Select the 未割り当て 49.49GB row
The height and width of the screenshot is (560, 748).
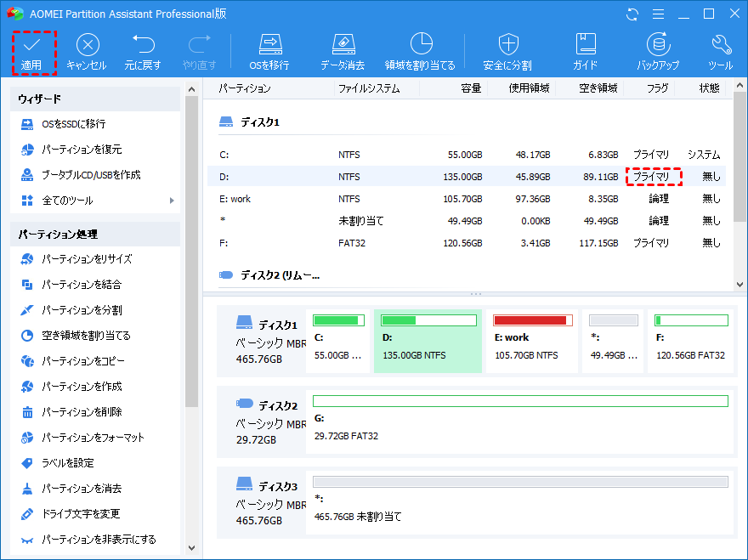click(467, 221)
